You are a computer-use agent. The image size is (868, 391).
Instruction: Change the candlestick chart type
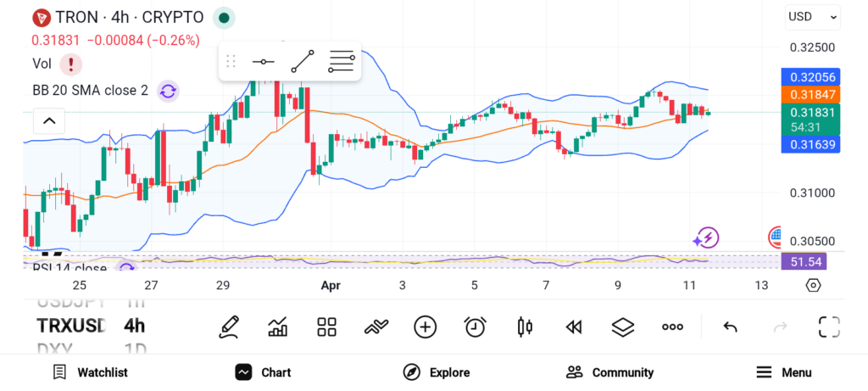pos(525,327)
